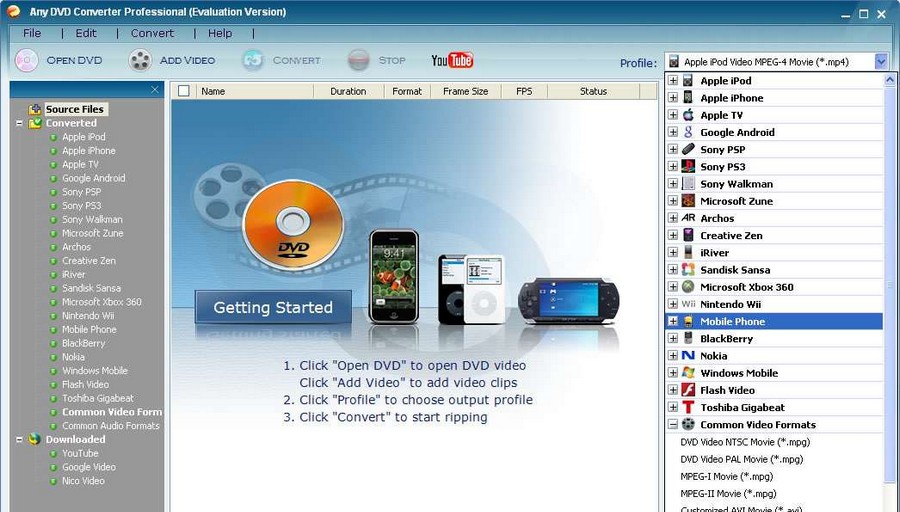The width and height of the screenshot is (900, 512).
Task: Click the Nokia N icon in profile list
Action: [x=688, y=356]
